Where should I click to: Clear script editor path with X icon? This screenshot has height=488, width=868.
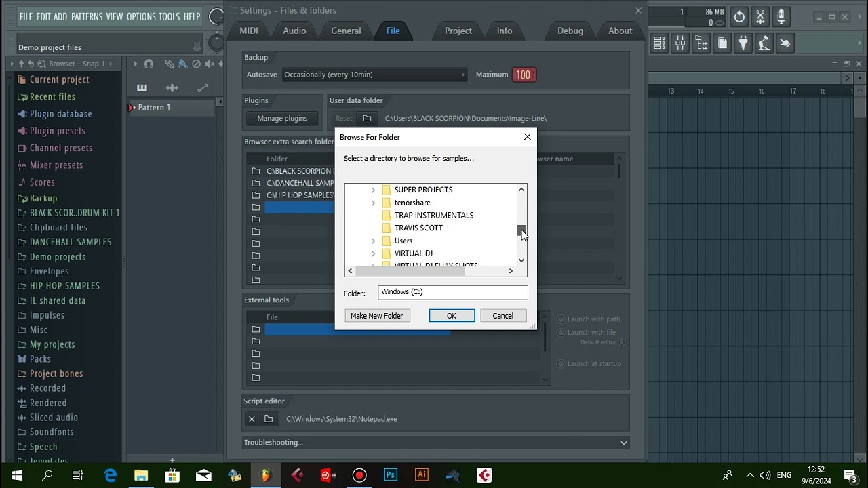[252, 419]
